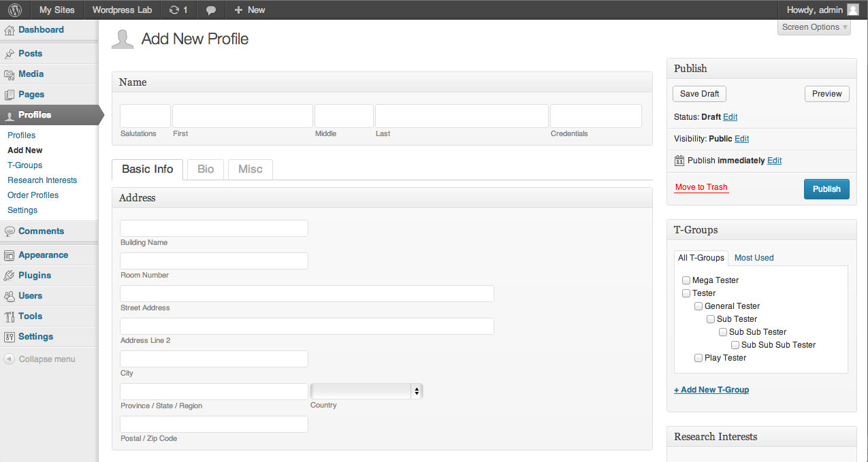Click the Media icon in sidebar

(10, 74)
